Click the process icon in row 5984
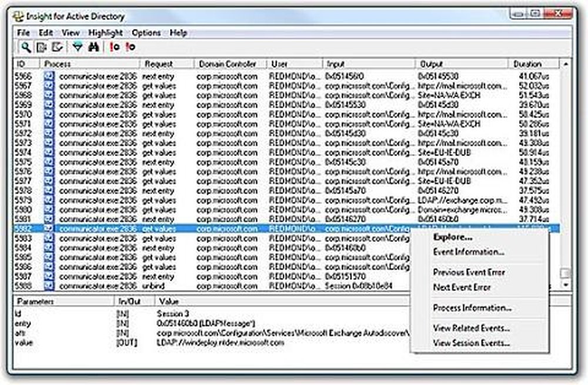Image resolution: width=588 pixels, height=385 pixels. tap(49, 248)
